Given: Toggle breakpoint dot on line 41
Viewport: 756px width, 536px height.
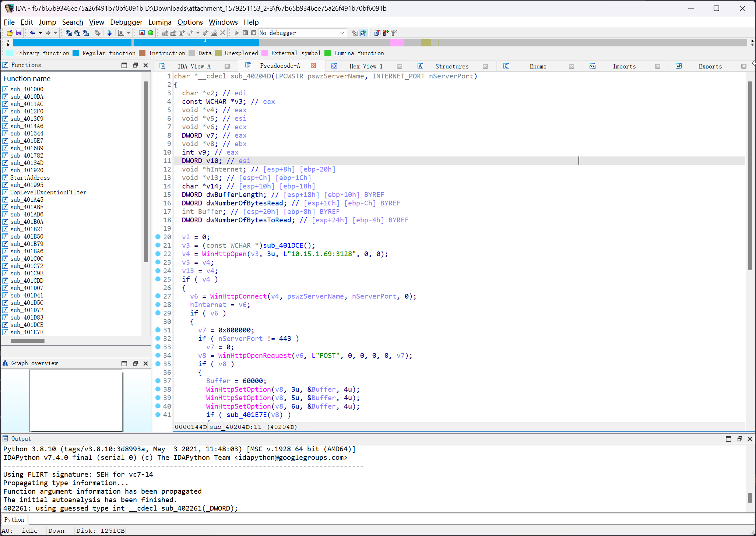Looking at the screenshot, I should pyautogui.click(x=158, y=415).
